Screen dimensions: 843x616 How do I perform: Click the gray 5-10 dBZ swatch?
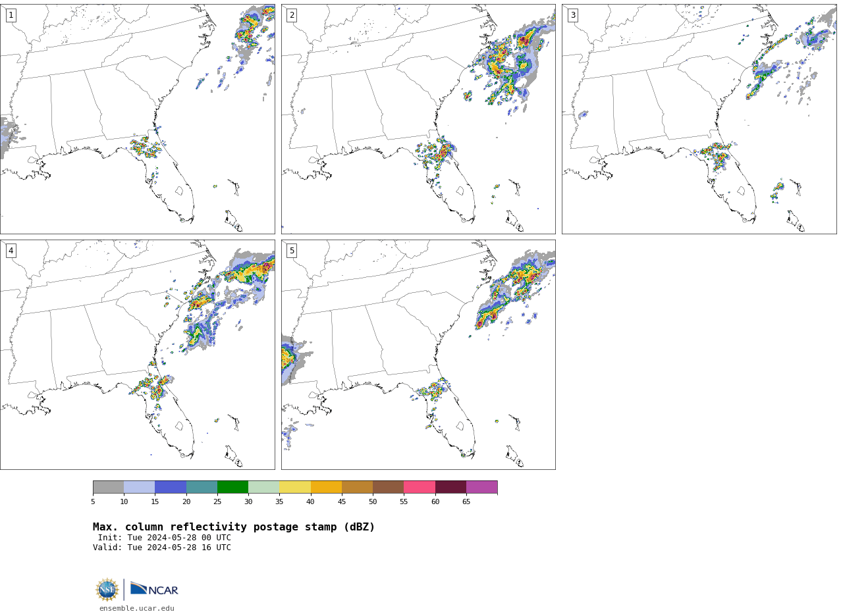coord(108,487)
